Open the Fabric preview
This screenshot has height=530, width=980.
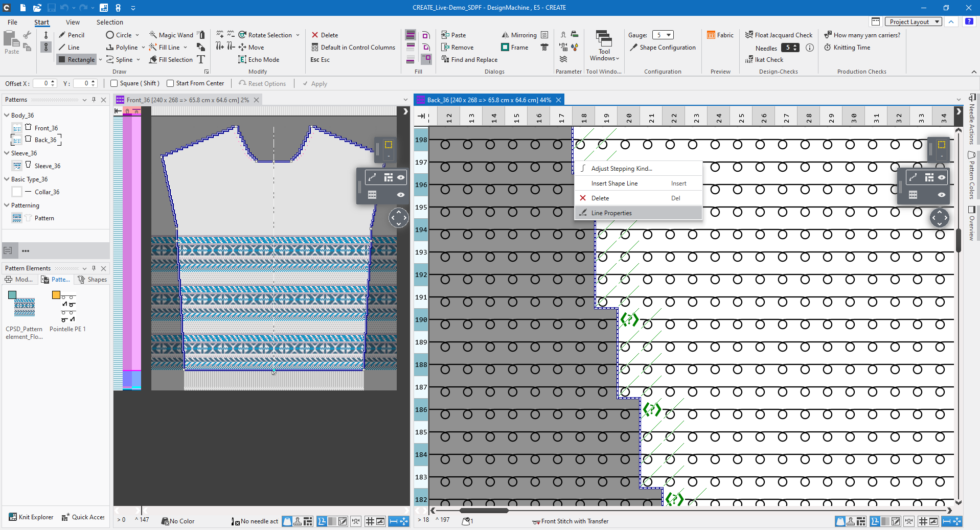tap(720, 35)
